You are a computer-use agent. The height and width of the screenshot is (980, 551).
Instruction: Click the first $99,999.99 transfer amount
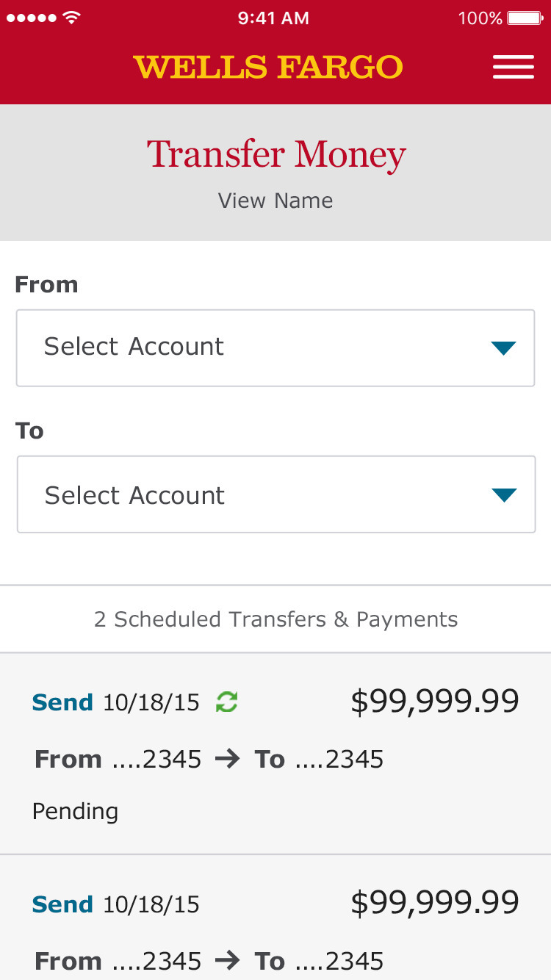point(435,702)
